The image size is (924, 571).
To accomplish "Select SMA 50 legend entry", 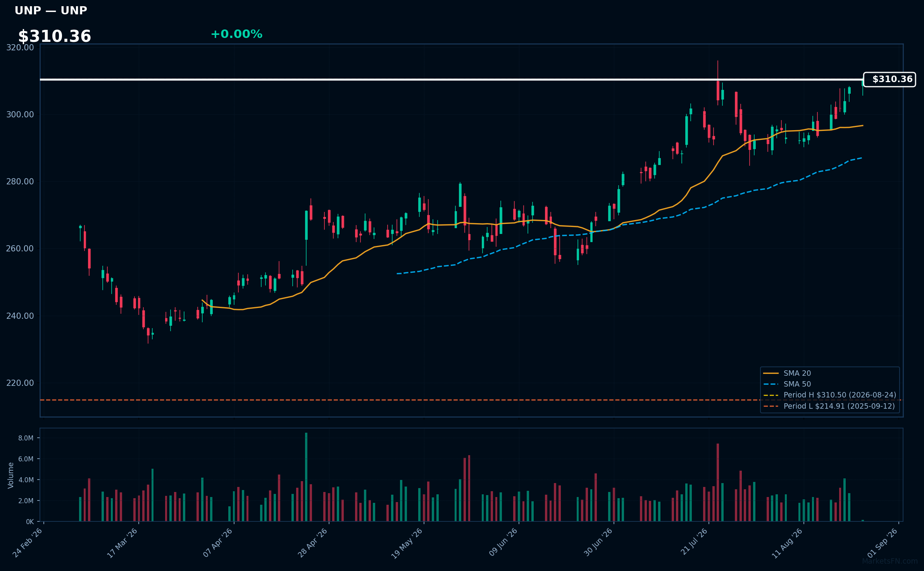I will (x=787, y=384).
